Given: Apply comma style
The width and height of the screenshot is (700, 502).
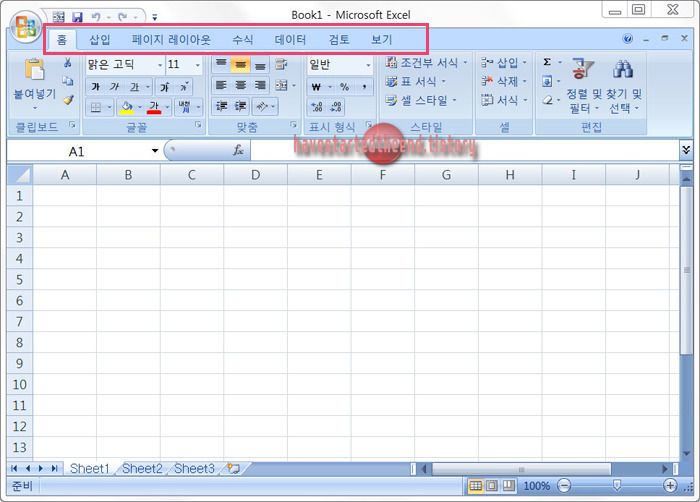Looking at the screenshot, I should coord(364,87).
